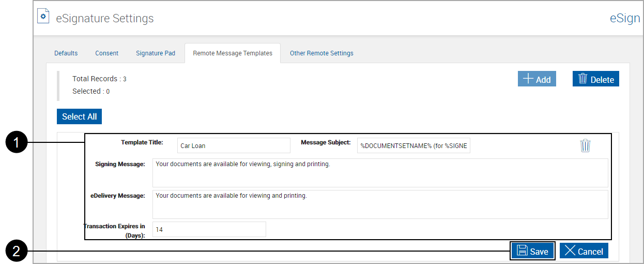Delete selected templates using Delete button
The height and width of the screenshot is (264, 644).
596,79
